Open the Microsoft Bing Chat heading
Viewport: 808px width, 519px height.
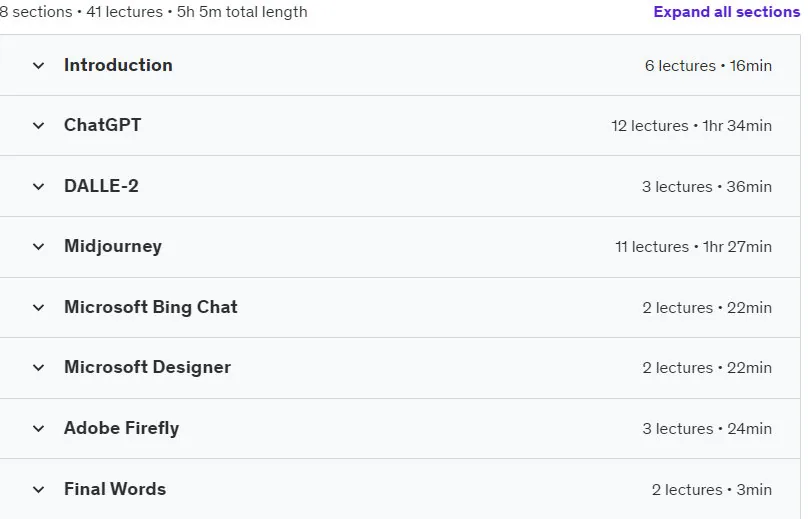(x=150, y=307)
